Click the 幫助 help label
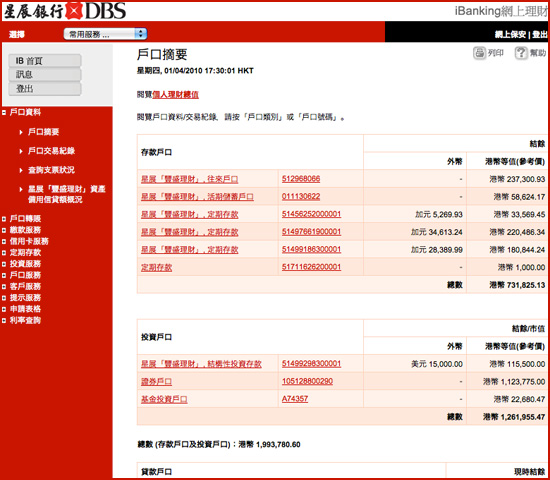Screen dimensions: 550x480 point(538,53)
